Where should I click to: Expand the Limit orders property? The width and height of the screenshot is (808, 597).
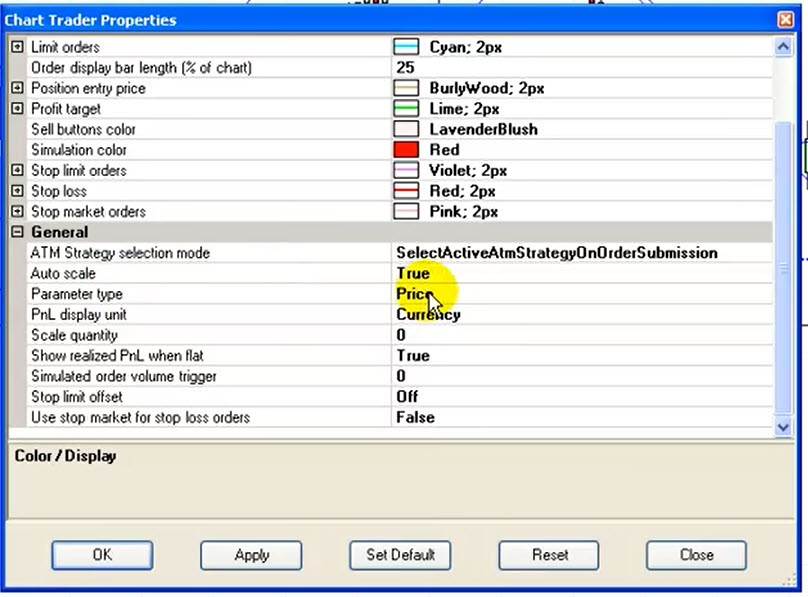pyautogui.click(x=17, y=47)
